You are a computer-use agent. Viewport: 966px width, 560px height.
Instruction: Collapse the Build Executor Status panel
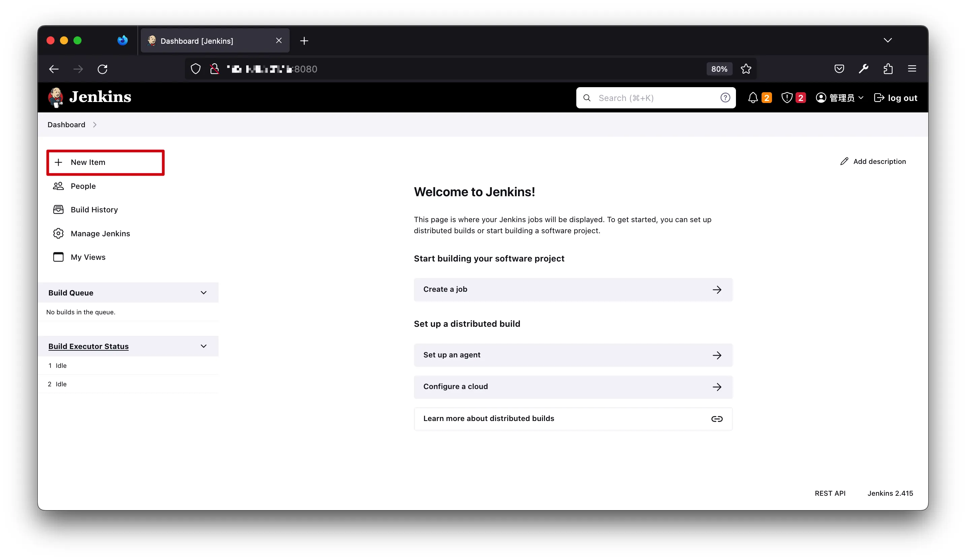(x=203, y=346)
